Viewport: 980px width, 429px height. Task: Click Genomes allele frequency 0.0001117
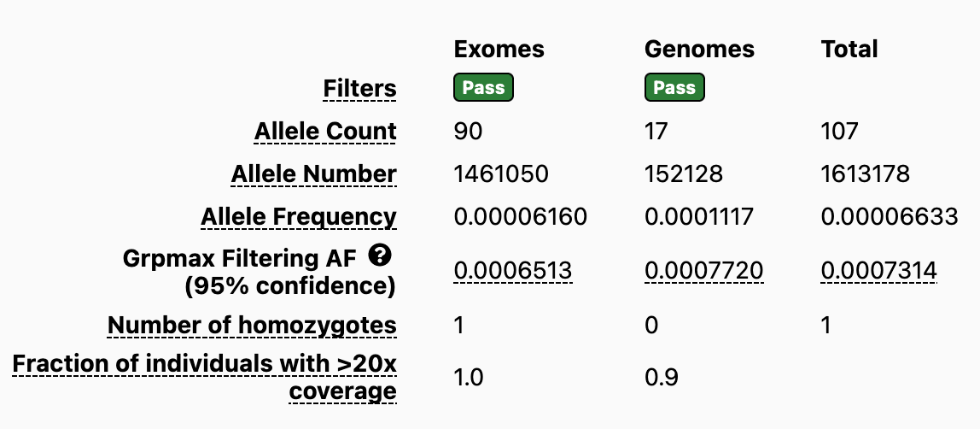pyautogui.click(x=699, y=216)
